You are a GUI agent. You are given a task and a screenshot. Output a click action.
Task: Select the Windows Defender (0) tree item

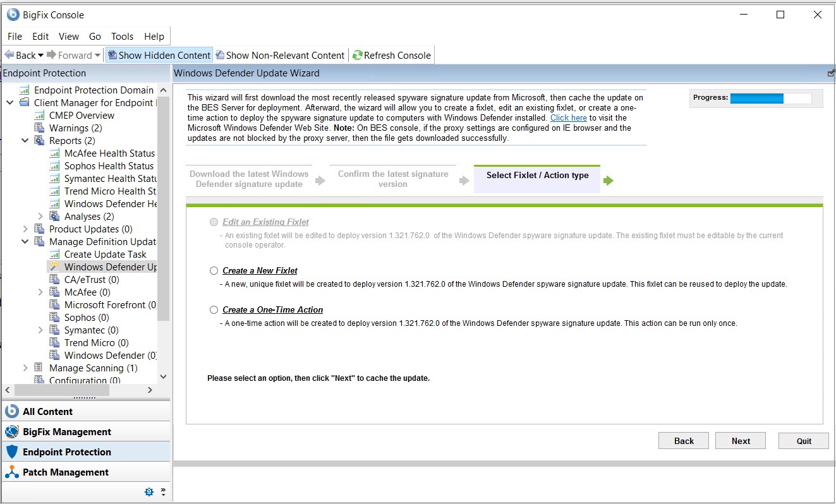pyautogui.click(x=111, y=356)
